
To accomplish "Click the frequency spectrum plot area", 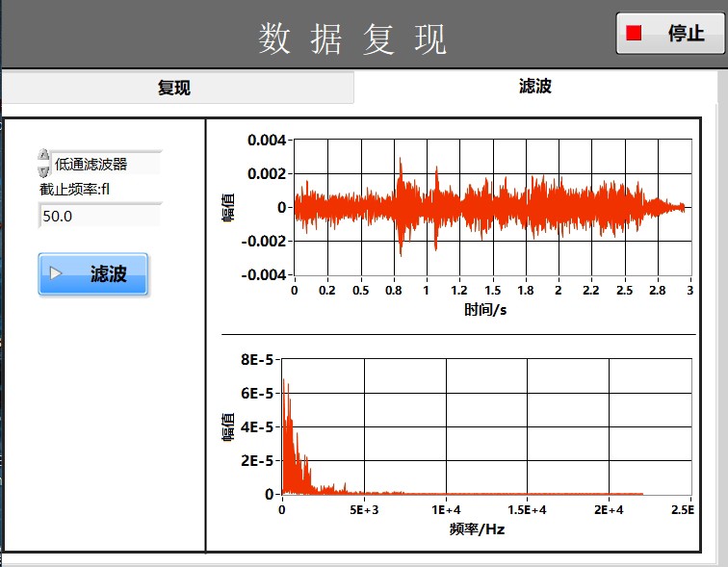I will 486,426.
